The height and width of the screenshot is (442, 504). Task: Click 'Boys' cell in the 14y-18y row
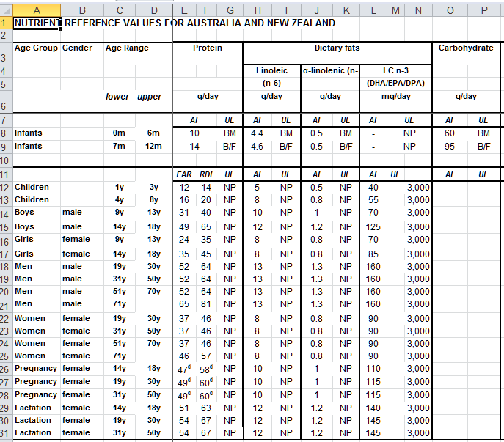coord(37,227)
